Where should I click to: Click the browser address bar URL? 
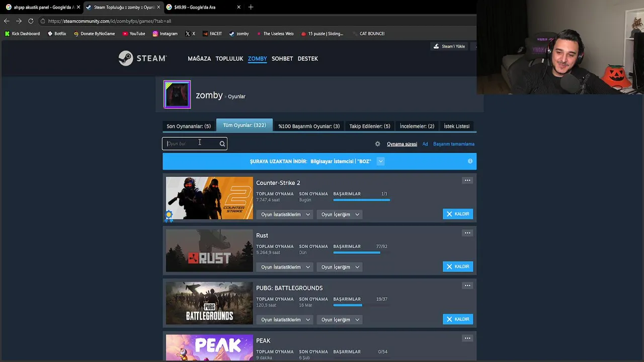pyautogui.click(x=110, y=21)
